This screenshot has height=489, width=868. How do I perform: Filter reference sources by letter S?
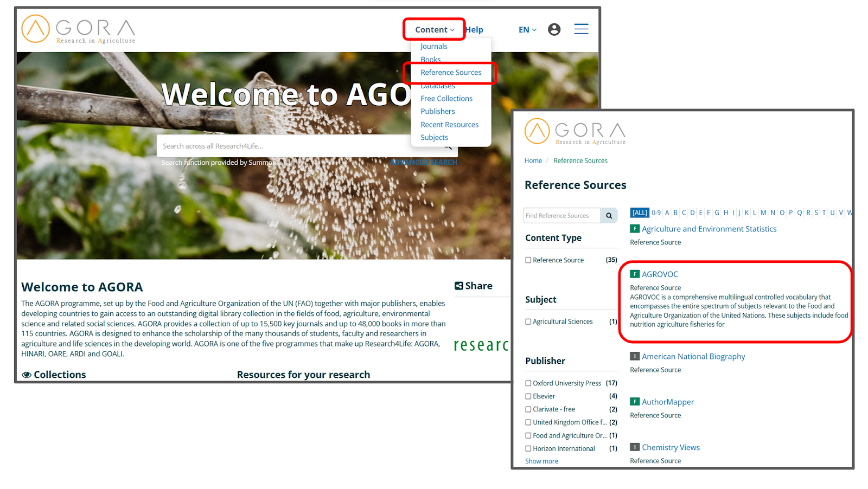pyautogui.click(x=816, y=213)
